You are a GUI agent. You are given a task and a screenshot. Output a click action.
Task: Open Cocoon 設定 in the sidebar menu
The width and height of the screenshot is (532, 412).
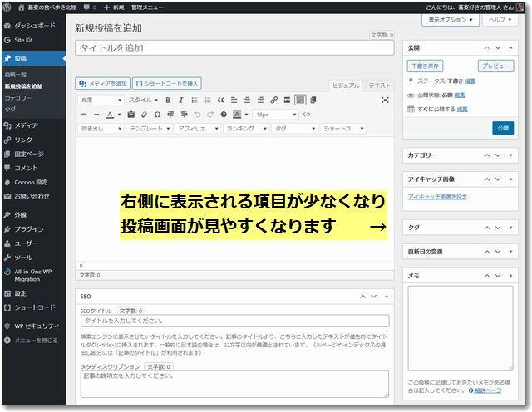[31, 182]
